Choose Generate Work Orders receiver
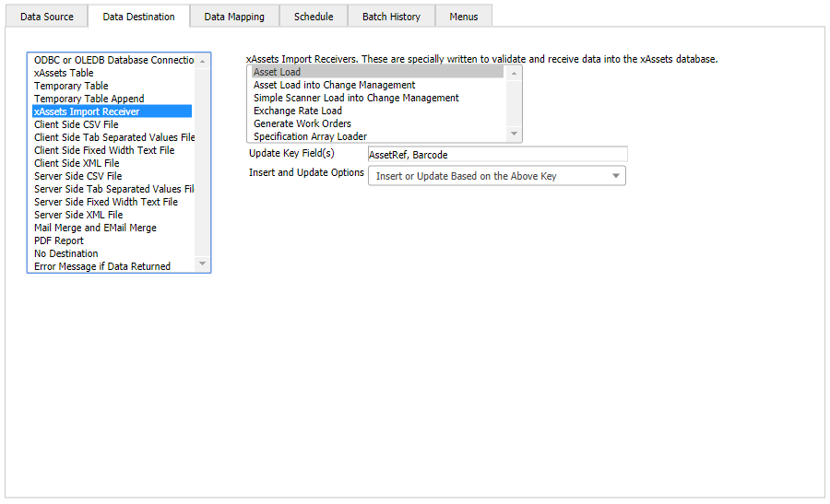This screenshot has height=504, width=830. (377, 123)
